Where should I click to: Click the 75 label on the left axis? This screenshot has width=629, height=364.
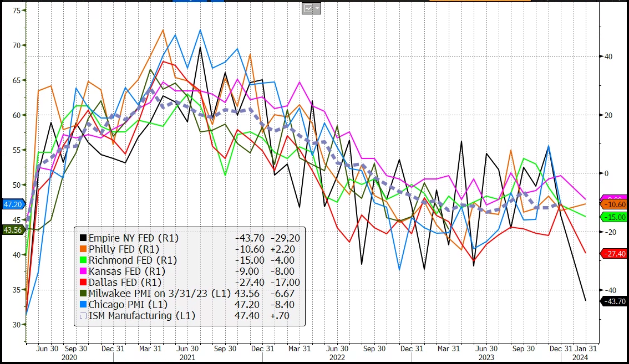pos(17,11)
